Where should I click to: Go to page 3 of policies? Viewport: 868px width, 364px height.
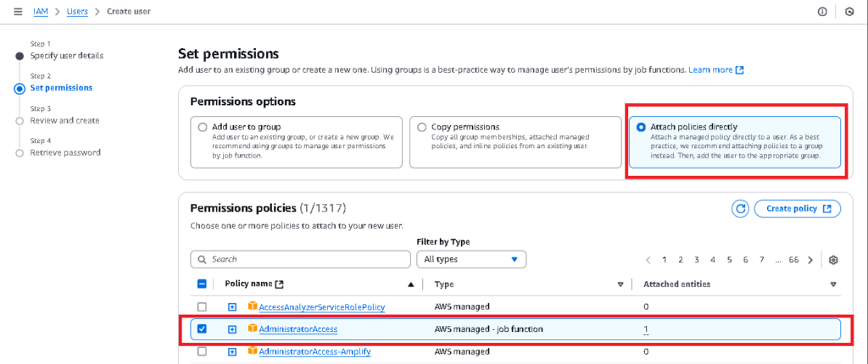click(697, 260)
